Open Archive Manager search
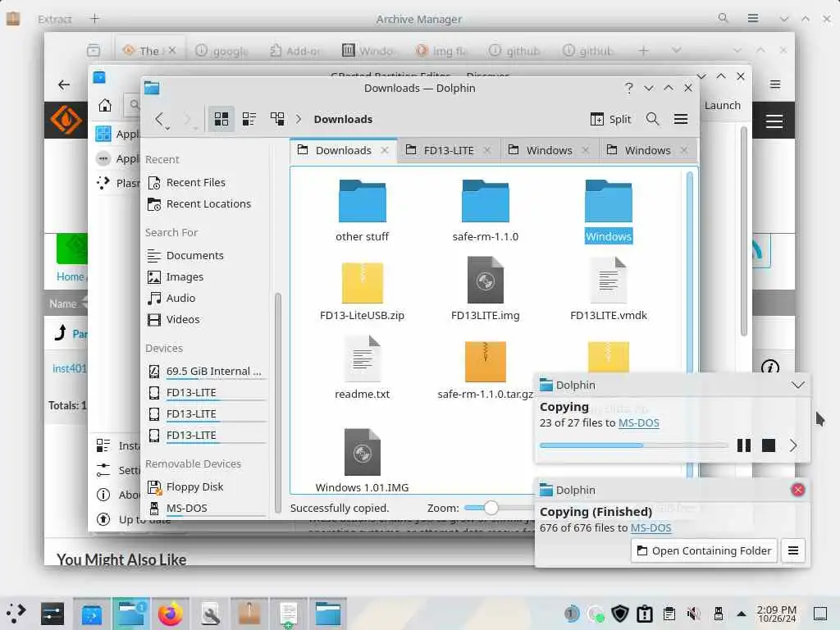Screen dimensions: 840x630 pyautogui.click(x=724, y=18)
